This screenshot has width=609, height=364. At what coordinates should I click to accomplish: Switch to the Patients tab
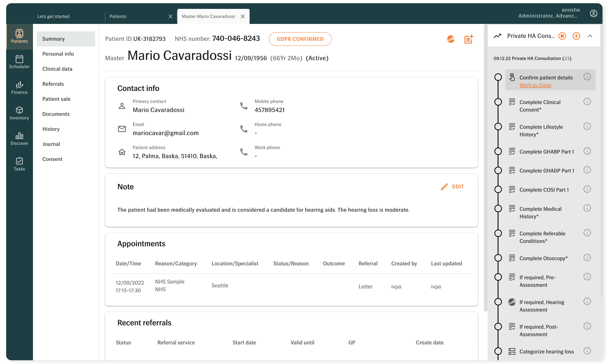[x=118, y=16]
